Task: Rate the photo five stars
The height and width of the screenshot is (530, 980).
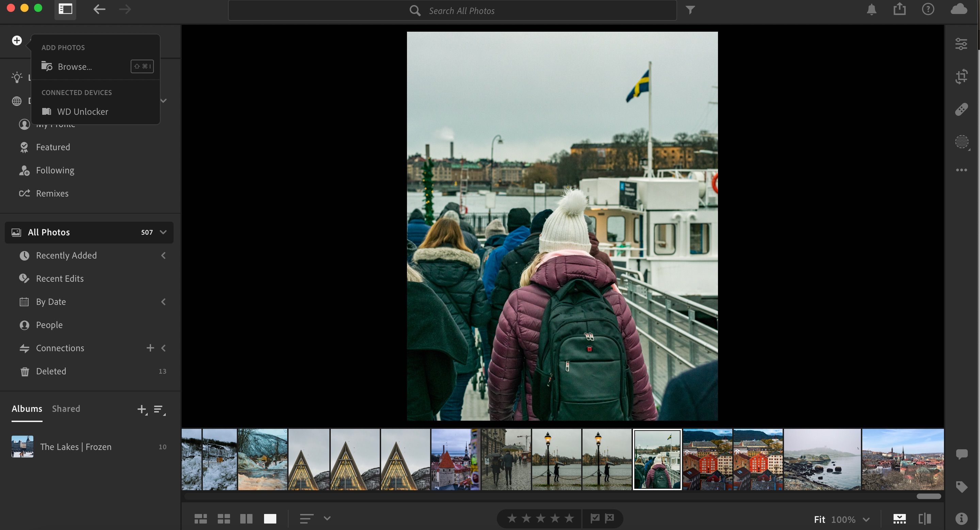Action: coord(570,518)
